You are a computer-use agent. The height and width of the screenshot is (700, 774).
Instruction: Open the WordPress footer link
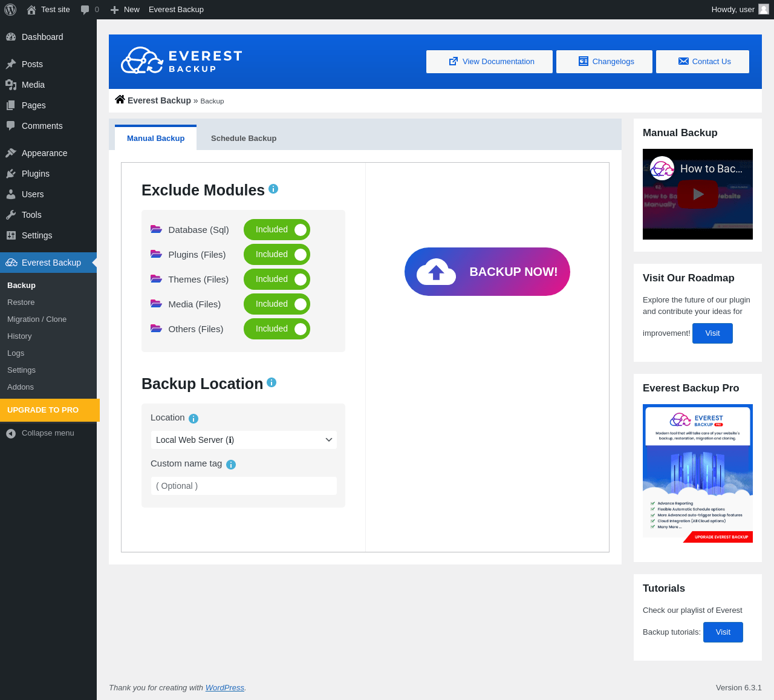coord(225,688)
